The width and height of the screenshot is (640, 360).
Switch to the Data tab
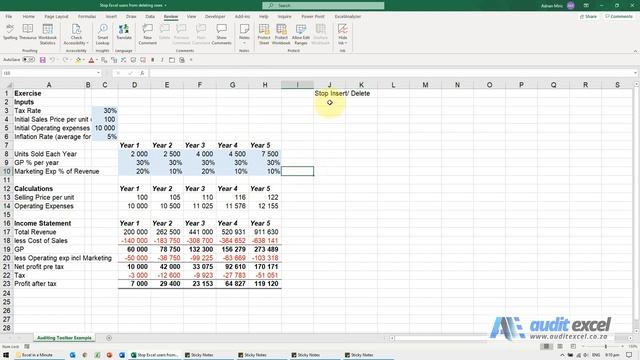pyautogui.click(x=150, y=16)
